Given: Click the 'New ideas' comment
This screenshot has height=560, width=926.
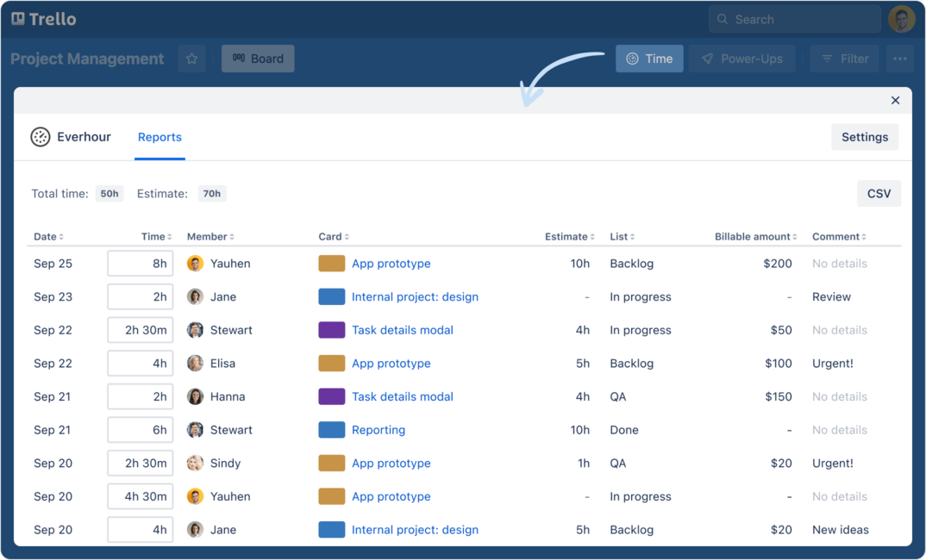Looking at the screenshot, I should 840,530.
